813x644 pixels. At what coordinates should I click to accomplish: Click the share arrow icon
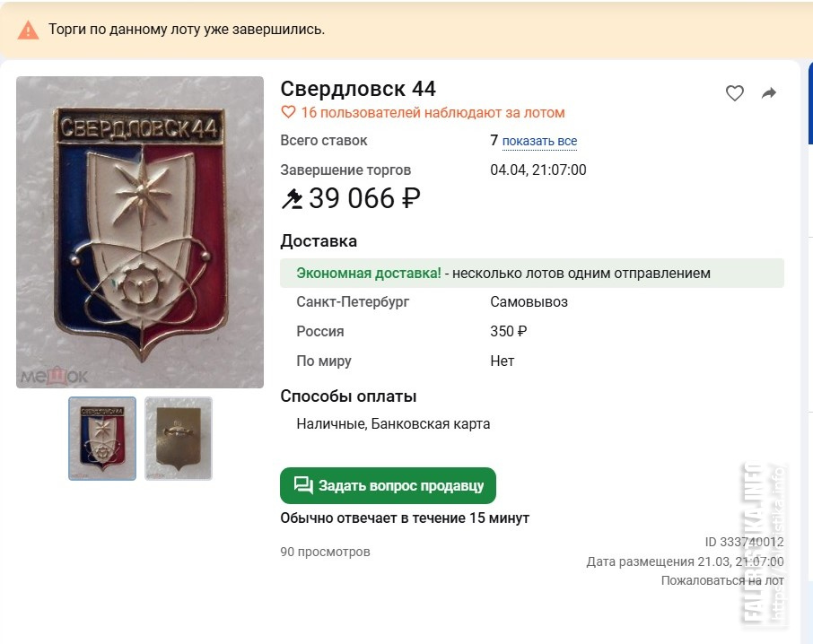click(769, 93)
